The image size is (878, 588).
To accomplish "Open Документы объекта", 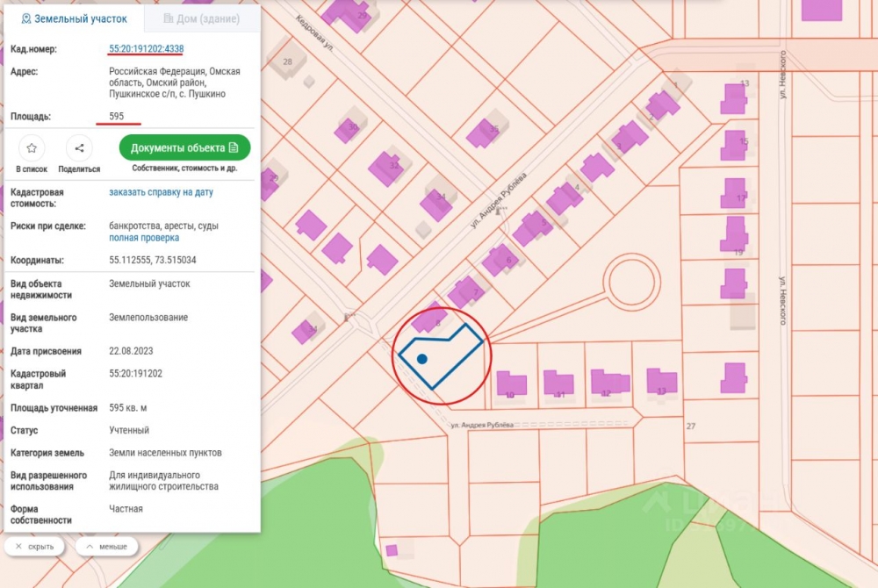I will 184,147.
